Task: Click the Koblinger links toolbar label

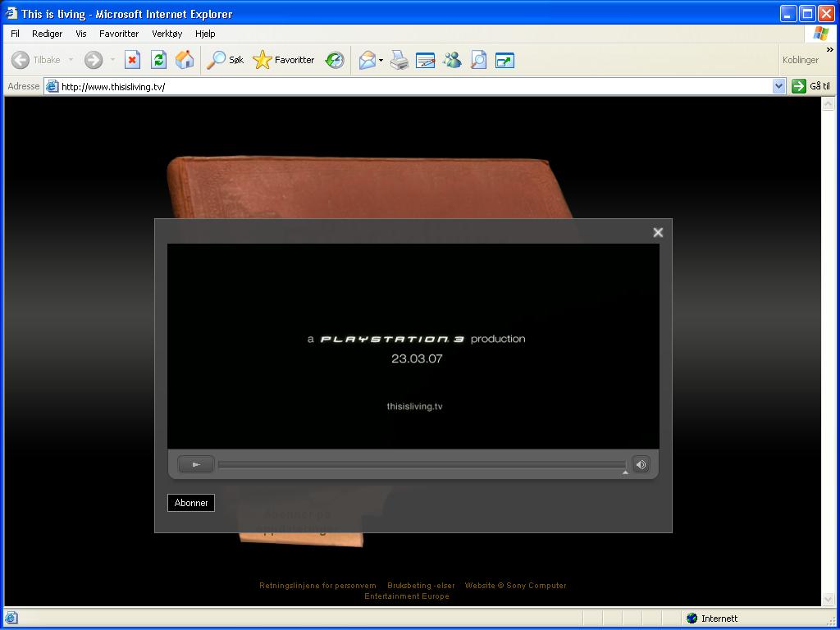Action: [x=801, y=60]
